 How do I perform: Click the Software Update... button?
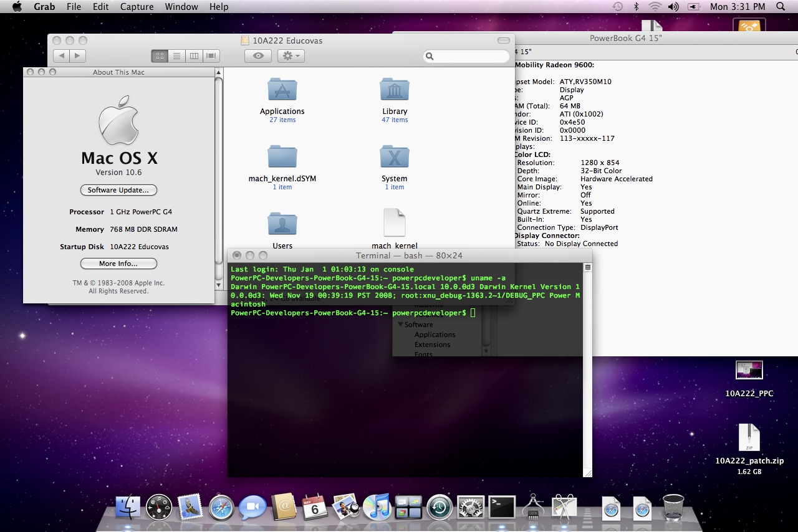[x=118, y=190]
